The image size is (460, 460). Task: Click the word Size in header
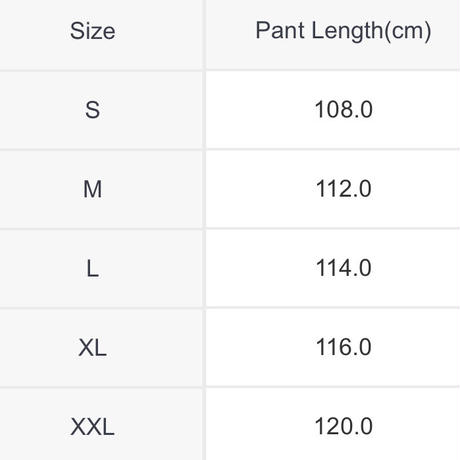click(x=93, y=31)
